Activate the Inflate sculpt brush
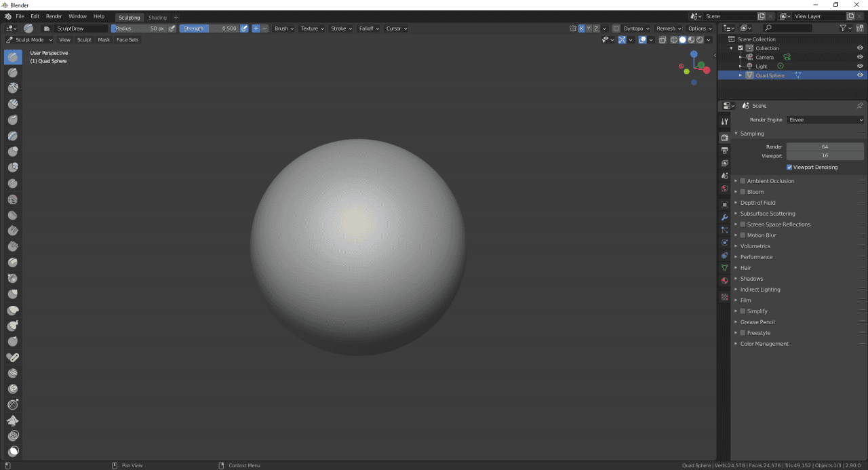Screen dimensions: 868x470 tap(12, 151)
